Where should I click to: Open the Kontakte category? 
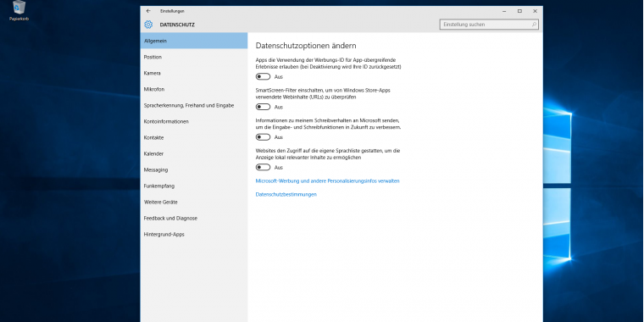pyautogui.click(x=194, y=137)
